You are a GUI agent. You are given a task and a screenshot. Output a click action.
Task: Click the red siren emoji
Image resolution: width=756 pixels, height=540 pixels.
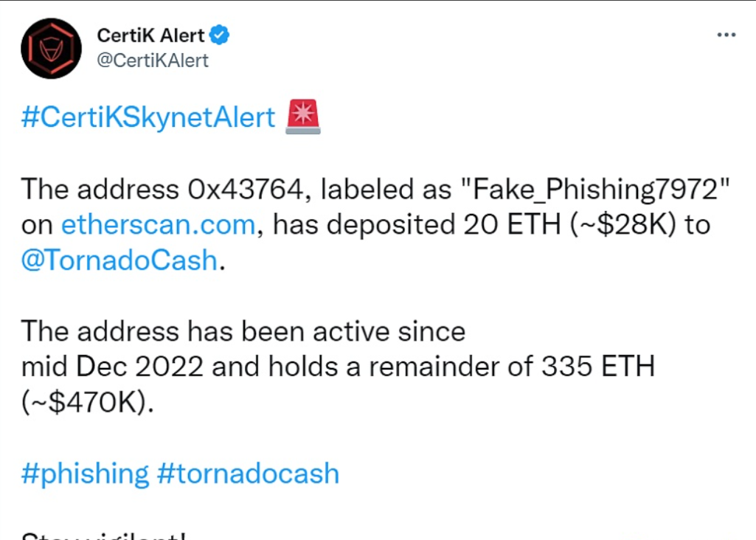pos(303,117)
